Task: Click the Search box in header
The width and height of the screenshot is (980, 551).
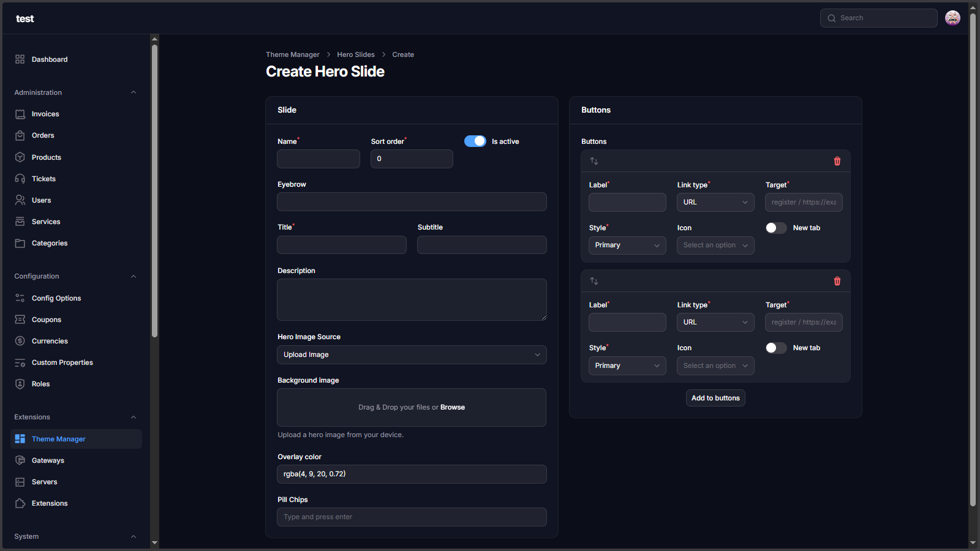Action: 879,18
